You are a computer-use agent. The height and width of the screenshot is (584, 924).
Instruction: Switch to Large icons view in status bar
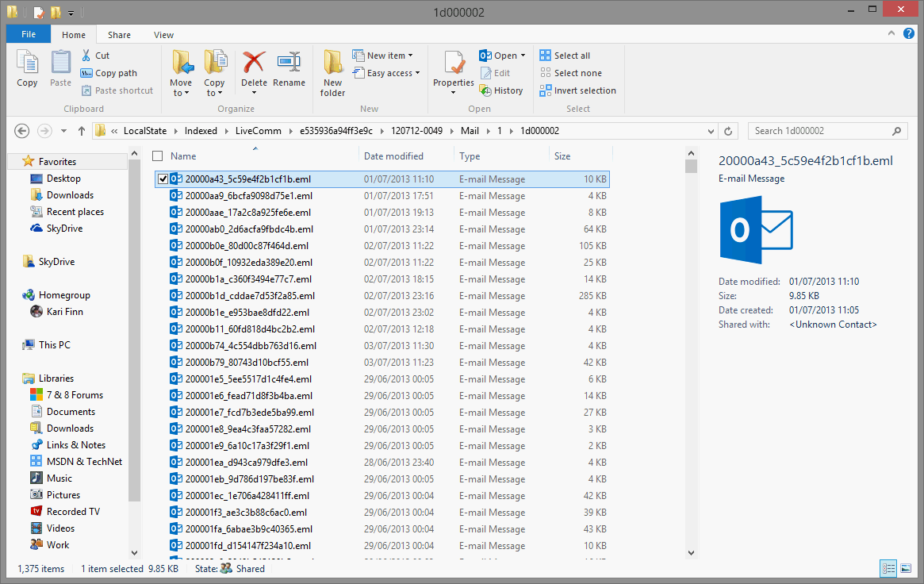coord(906,568)
